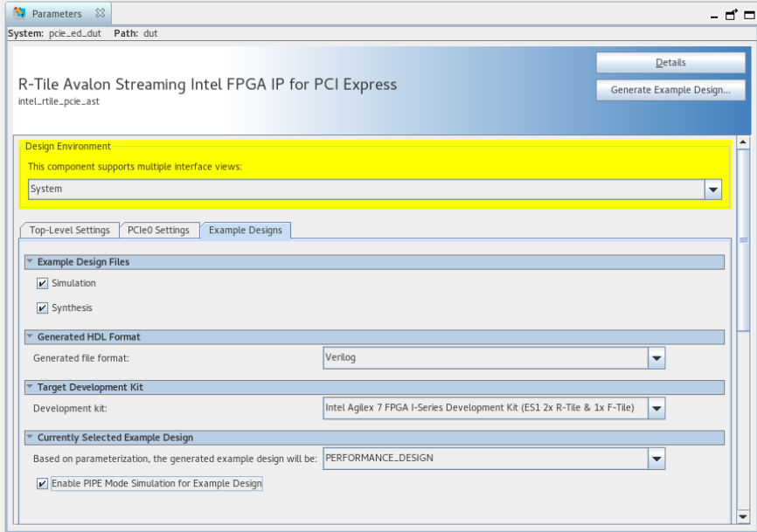757x532 pixels.
Task: Maximize the Parameters panel
Action: (750, 15)
